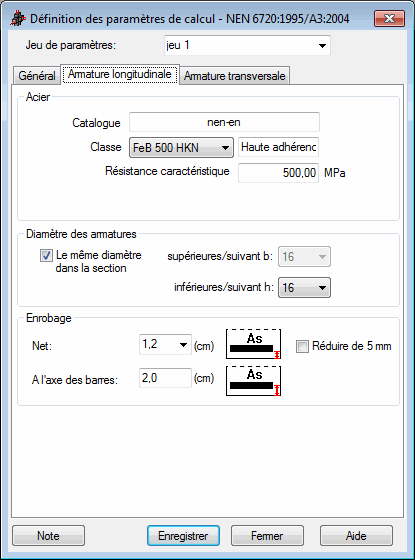Switch to the Armature transversale tab
The width and height of the screenshot is (415, 560).
[235, 76]
